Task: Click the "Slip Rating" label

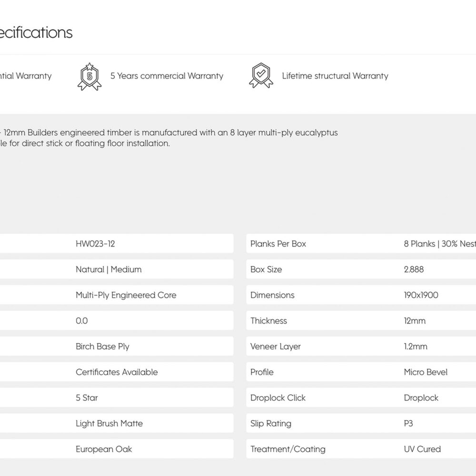Action: [270, 423]
